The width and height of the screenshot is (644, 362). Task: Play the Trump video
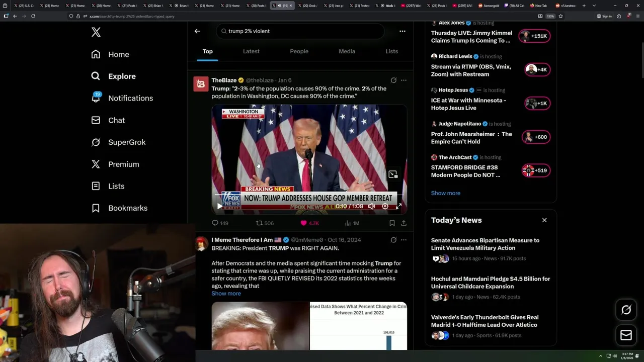[x=219, y=206]
